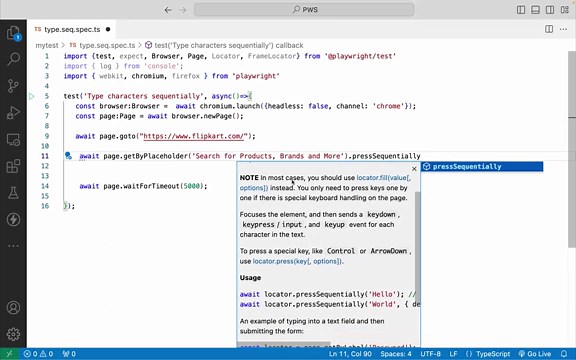Viewport: 576px width, 360px height.
Task: Open the test callback breadcrumb
Action: click(x=224, y=45)
